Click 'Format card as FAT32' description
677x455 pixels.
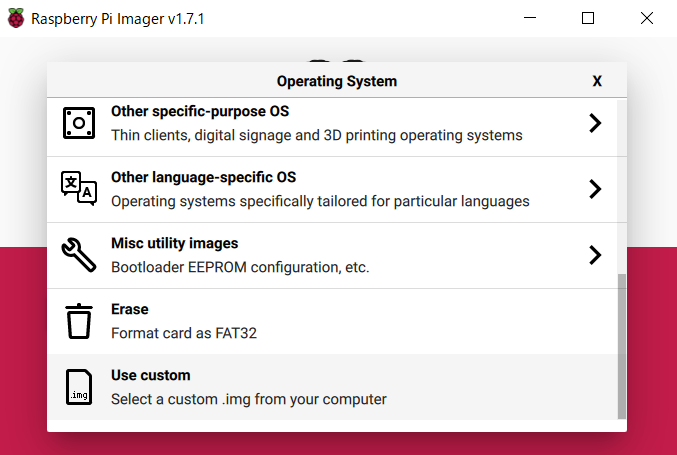tap(184, 333)
